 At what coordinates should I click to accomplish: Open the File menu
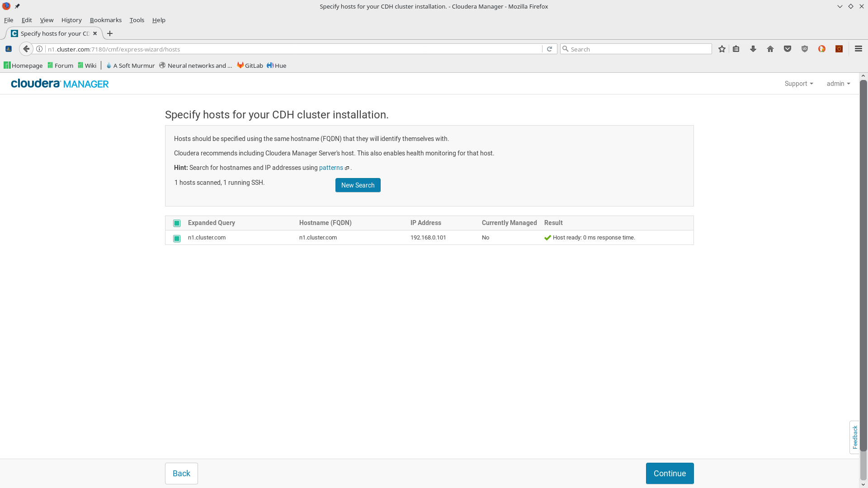click(x=9, y=20)
